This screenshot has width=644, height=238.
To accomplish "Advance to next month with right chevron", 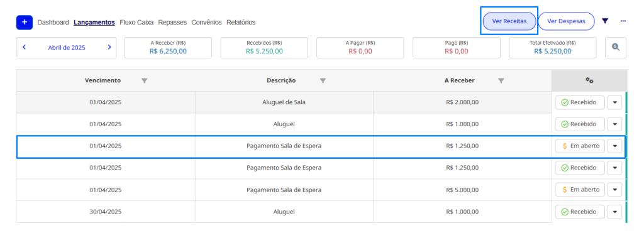I will click(x=109, y=47).
